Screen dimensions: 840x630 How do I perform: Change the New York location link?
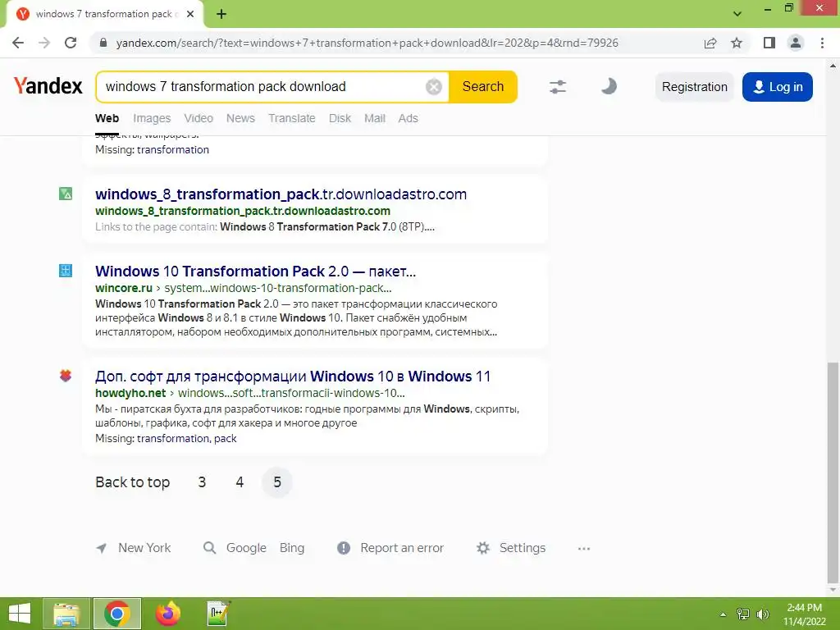(x=144, y=548)
